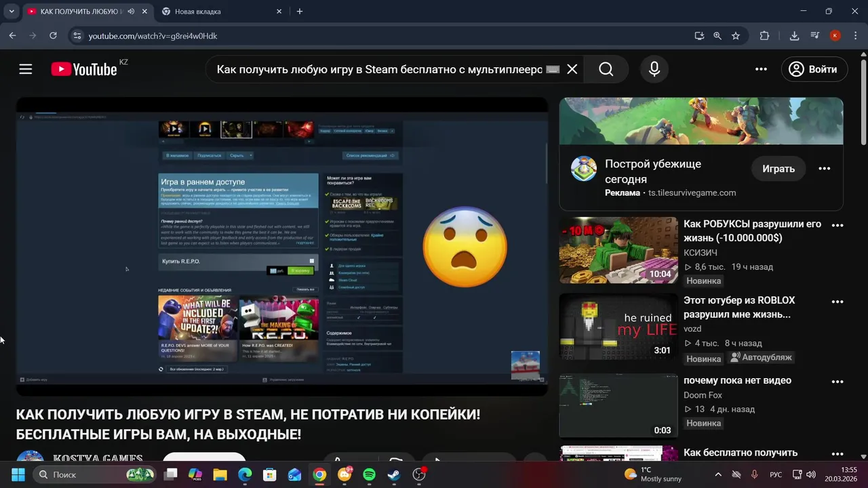
Task: Go to the YouTube home logo
Action: point(84,69)
